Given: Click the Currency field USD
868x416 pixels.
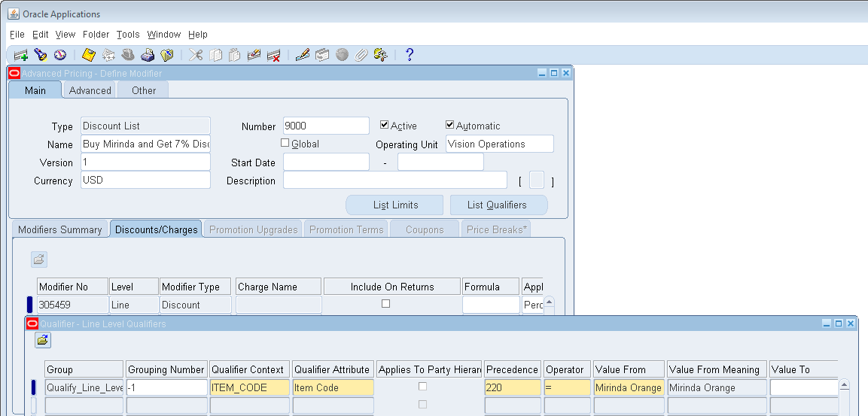Looking at the screenshot, I should [x=145, y=180].
